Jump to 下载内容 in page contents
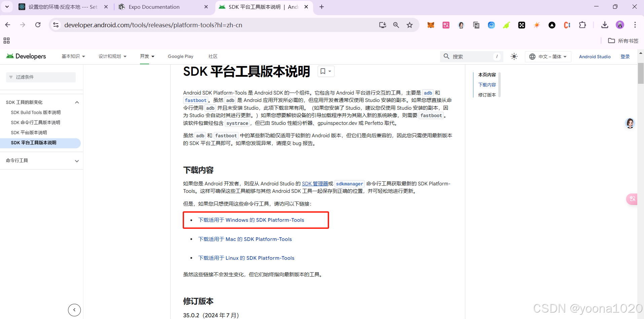 pos(487,85)
